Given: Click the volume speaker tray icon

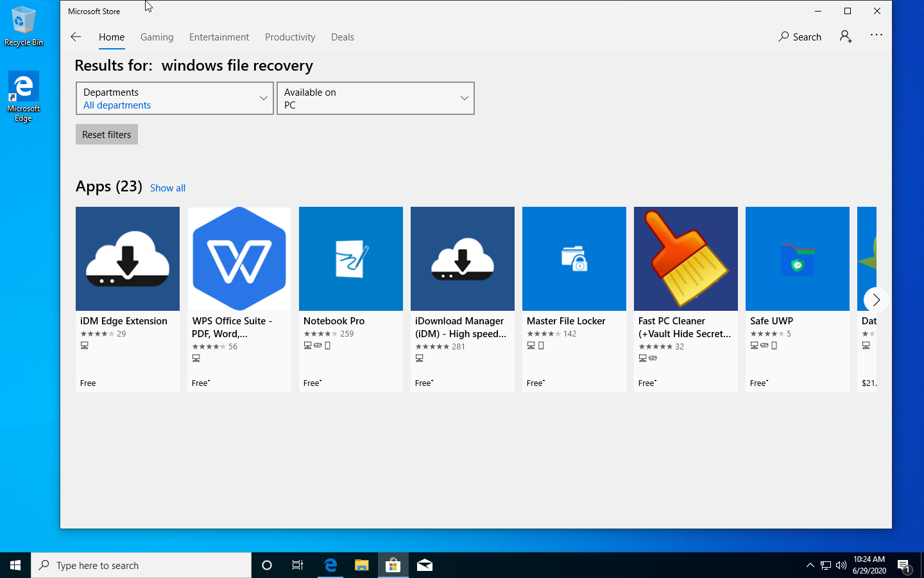Looking at the screenshot, I should (x=841, y=565).
